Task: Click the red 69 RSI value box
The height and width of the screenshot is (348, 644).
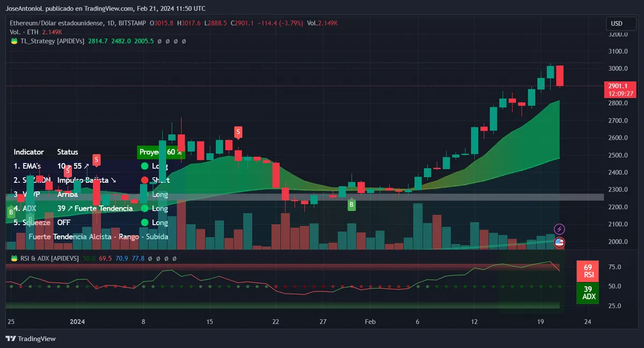Action: click(587, 271)
